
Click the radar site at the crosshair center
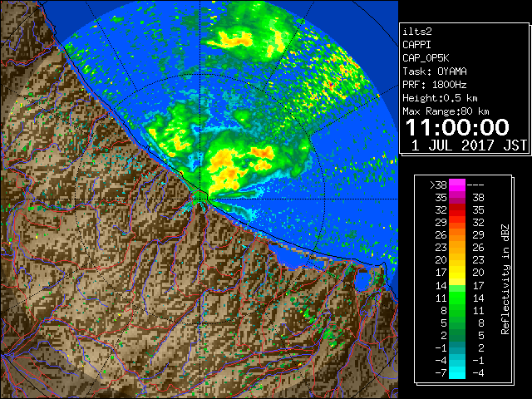pyautogui.click(x=200, y=199)
